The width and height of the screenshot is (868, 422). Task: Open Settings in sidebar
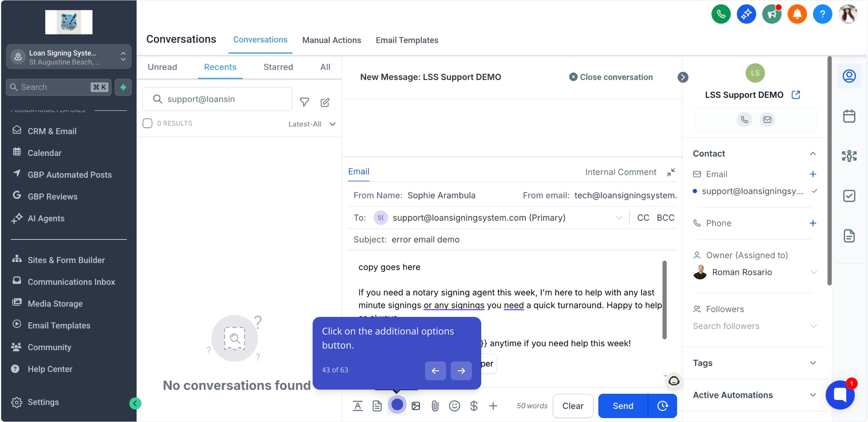pyautogui.click(x=35, y=402)
